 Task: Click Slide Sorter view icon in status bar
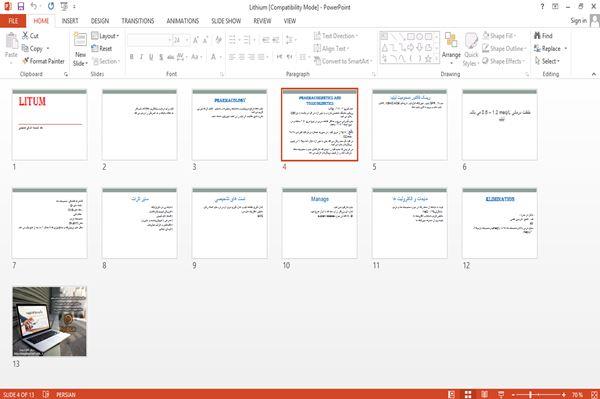[x=468, y=394]
